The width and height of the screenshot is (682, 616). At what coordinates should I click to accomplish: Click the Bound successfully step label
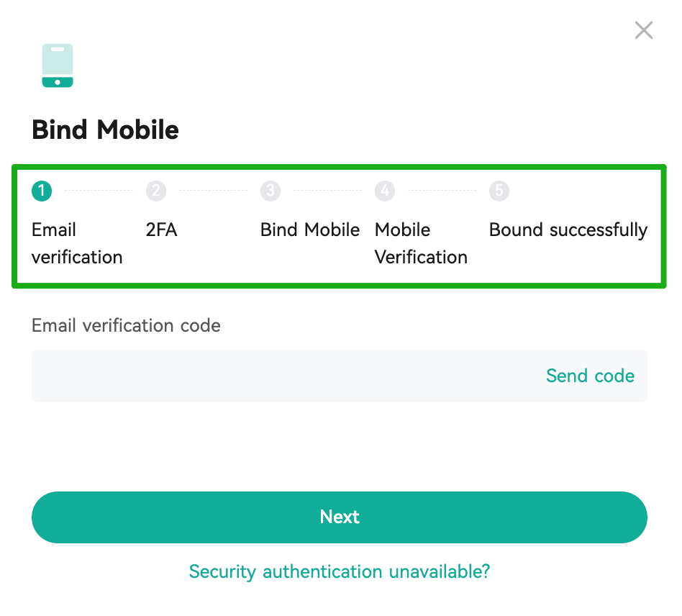pos(568,230)
